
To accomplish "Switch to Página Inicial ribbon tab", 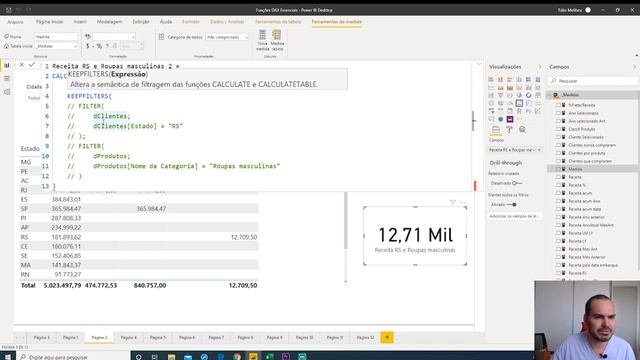I will (49, 22).
